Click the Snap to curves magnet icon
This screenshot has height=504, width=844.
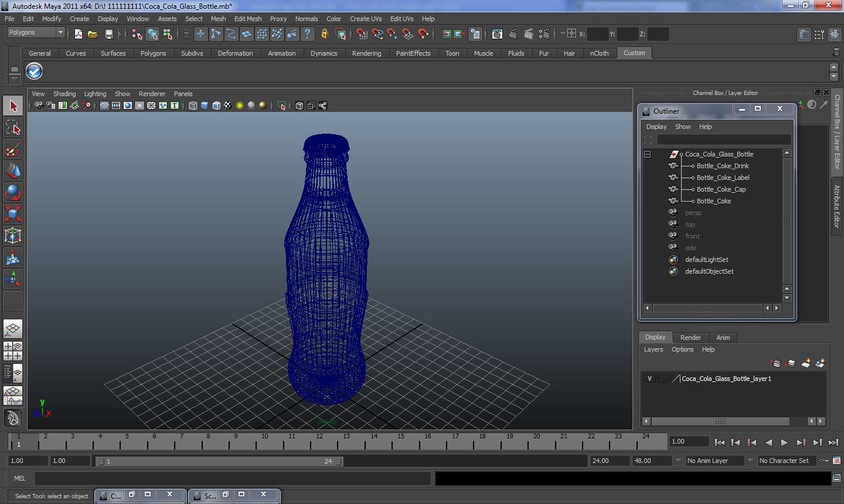pyautogui.click(x=377, y=34)
